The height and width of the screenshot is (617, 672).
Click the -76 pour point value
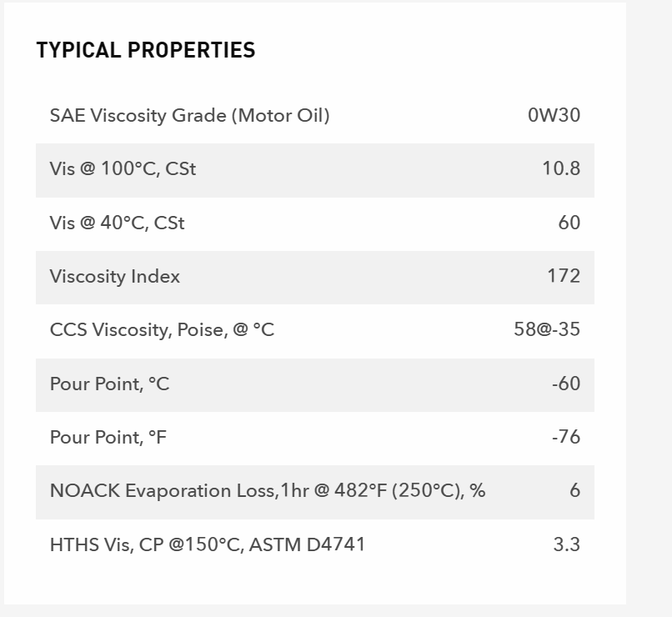566,437
